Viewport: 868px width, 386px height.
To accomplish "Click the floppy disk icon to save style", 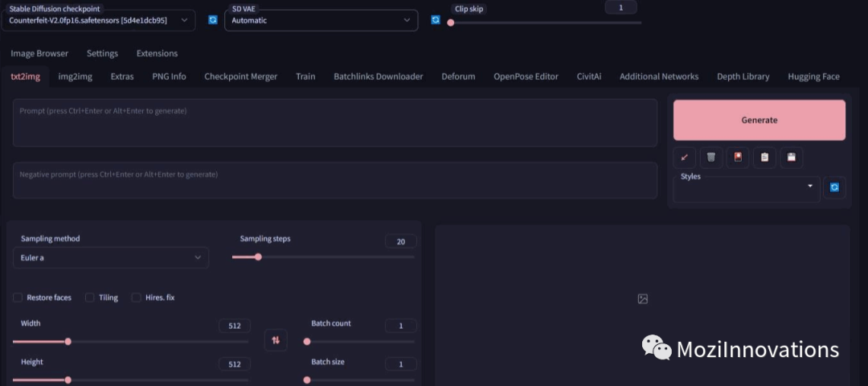I will (791, 158).
